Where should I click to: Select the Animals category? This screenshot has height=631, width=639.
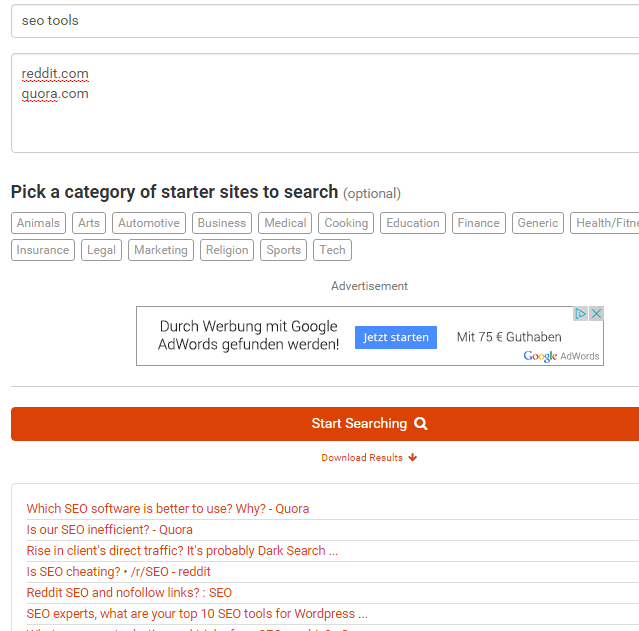(38, 223)
